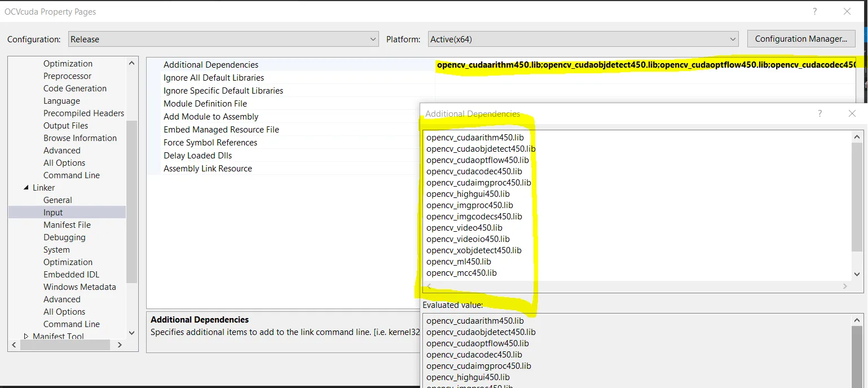Screen dimensions: 868x388
Task: Select Preprocessor in the property tree
Action: tap(67, 76)
